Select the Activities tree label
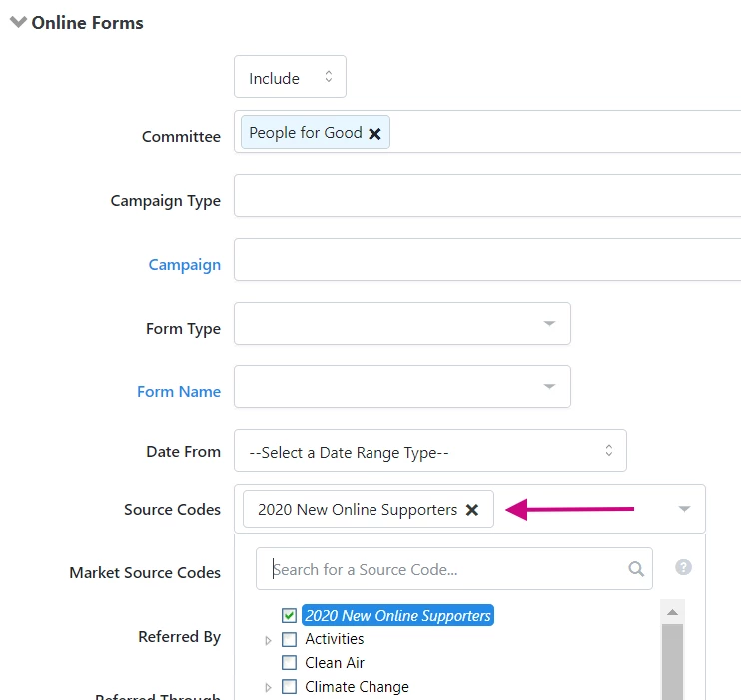This screenshot has width=741, height=700. pos(335,639)
